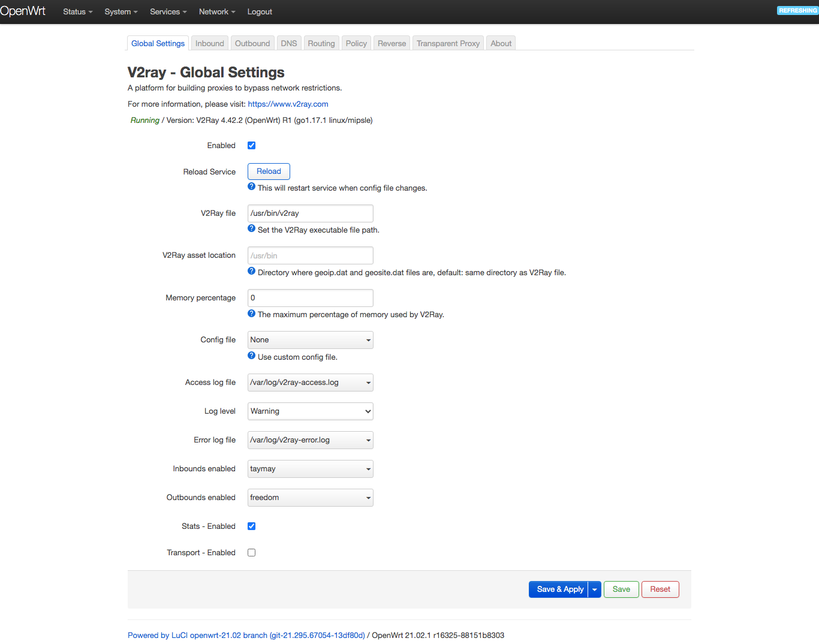
Task: Open the Save & Apply arrow dropdown
Action: click(x=595, y=589)
